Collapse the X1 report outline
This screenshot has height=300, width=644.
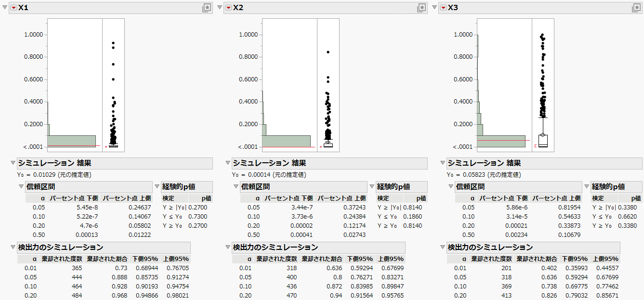5,8
